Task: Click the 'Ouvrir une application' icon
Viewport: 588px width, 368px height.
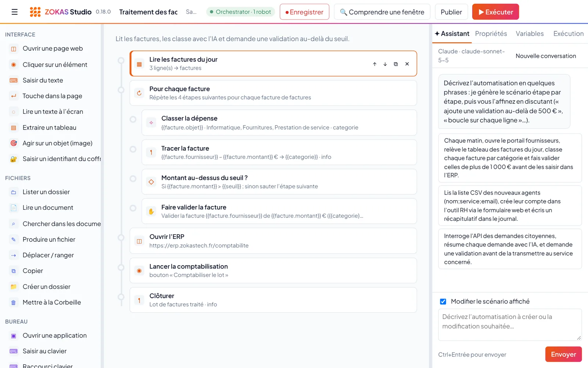Action: point(14,336)
